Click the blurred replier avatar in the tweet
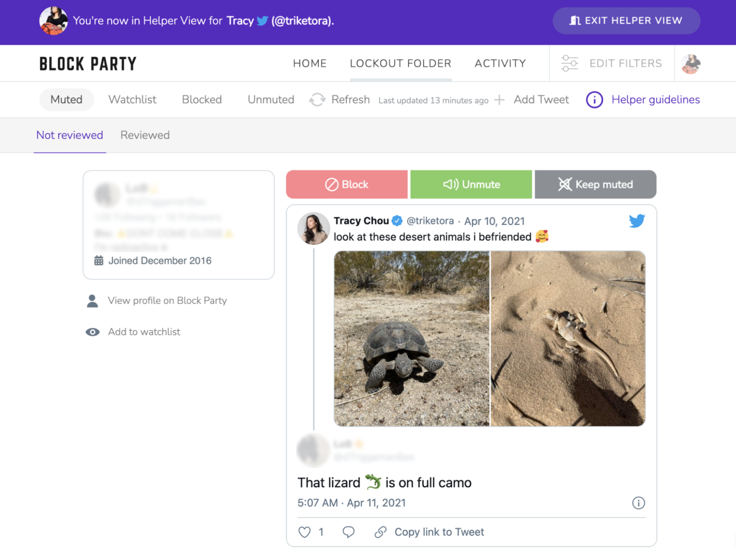This screenshot has height=560, width=736. (x=313, y=450)
